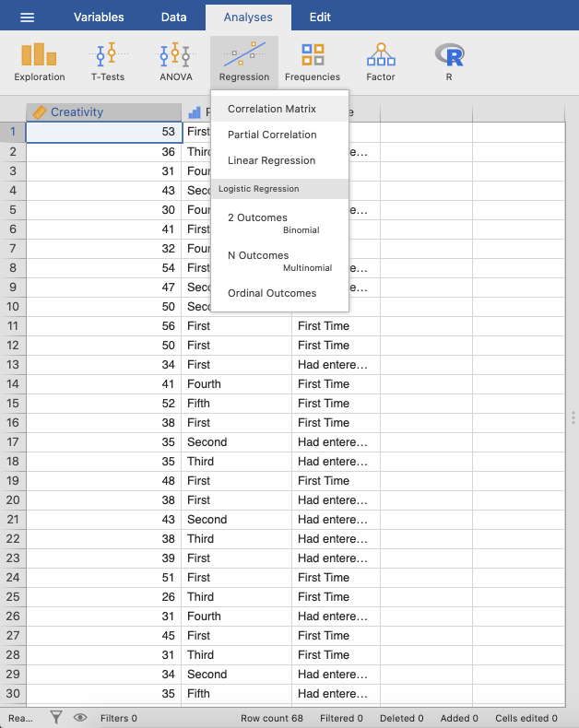This screenshot has height=728, width=579.
Task: Select cell 'Third' in row 22
Action: coord(237,538)
